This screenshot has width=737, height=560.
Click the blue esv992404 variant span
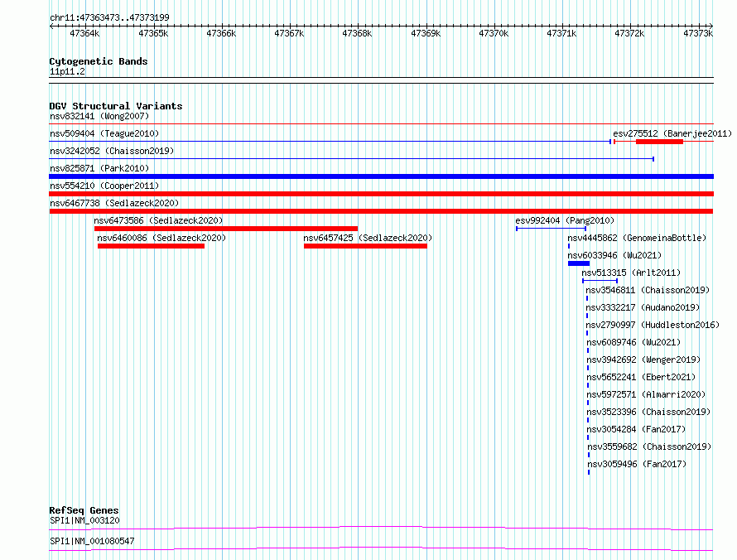pyautogui.click(x=551, y=229)
